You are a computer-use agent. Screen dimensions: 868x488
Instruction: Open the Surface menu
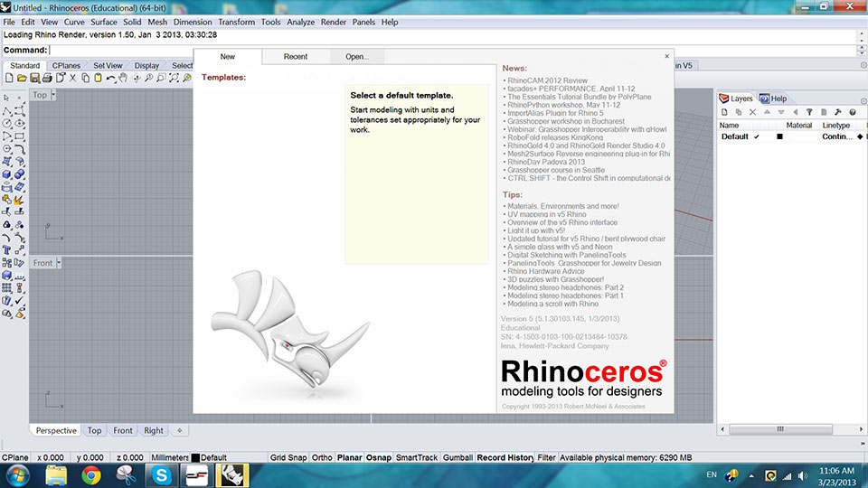[103, 22]
